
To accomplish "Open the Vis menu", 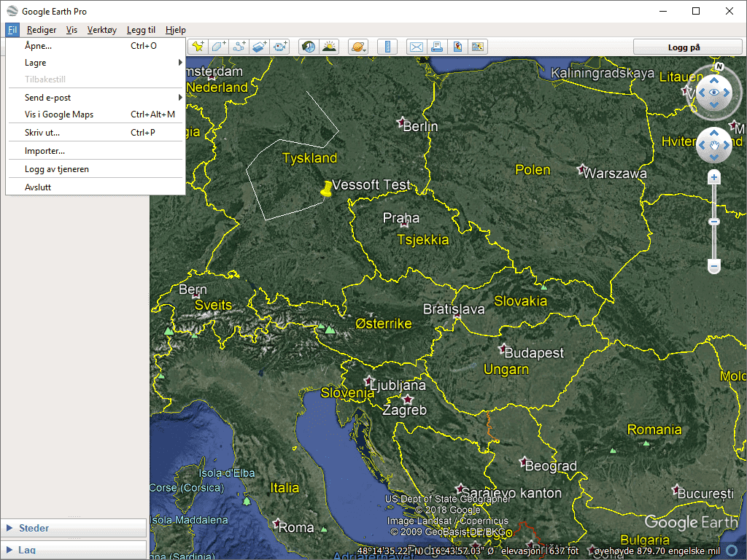I will coord(71,29).
